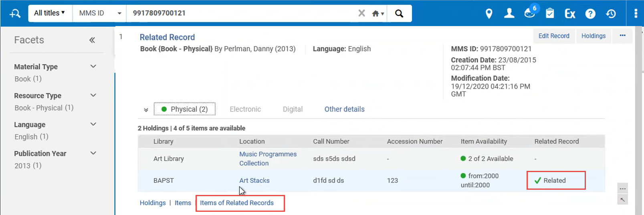Collapse the record details double-chevron
Screen dimensions: 644x215
146,110
